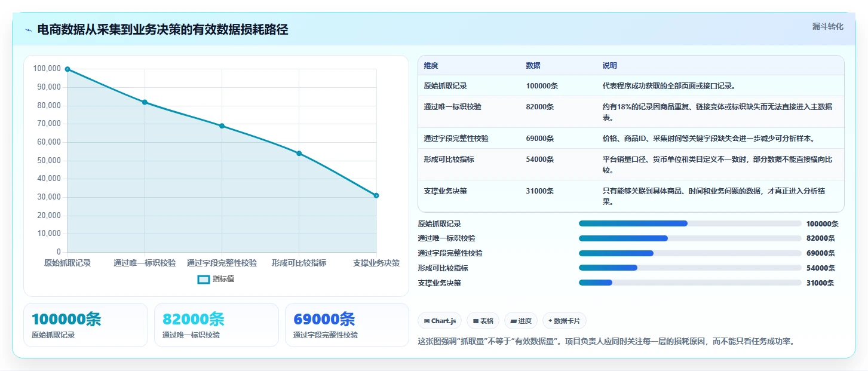Image resolution: width=868 pixels, height=371 pixels.
Task: Click the 支撑业务决策 progress label
Action: click(440, 283)
